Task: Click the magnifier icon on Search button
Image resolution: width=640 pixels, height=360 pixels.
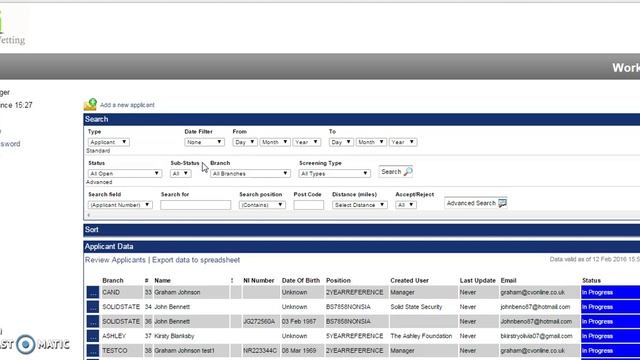Action: tap(408, 172)
